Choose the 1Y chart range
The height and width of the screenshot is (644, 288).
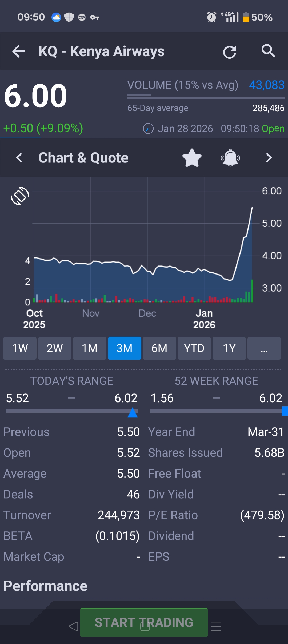[229, 348]
